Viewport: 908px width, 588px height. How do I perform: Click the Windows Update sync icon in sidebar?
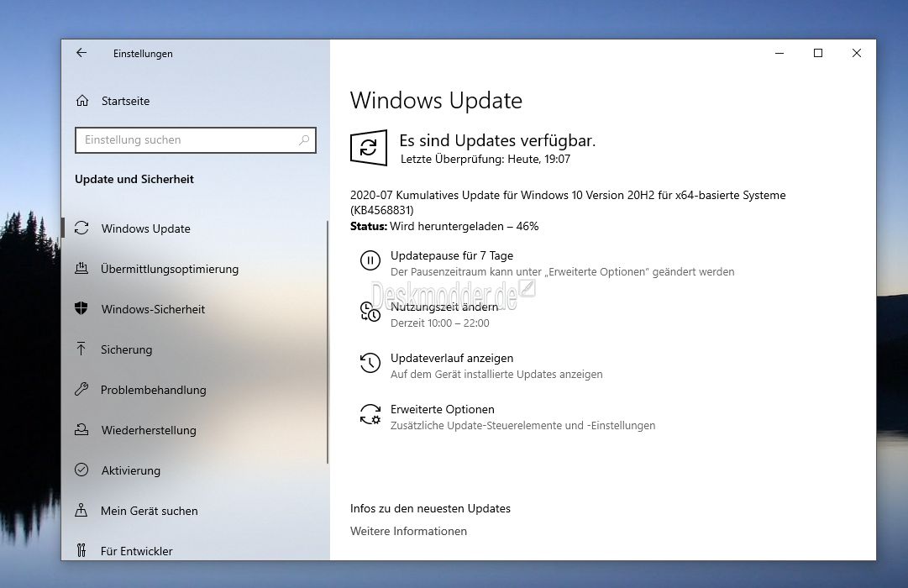[81, 228]
